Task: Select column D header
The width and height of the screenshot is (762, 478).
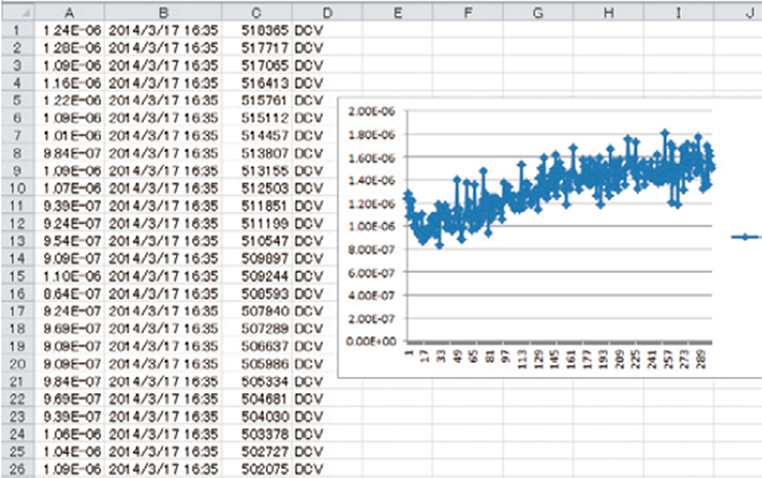Action: point(327,12)
